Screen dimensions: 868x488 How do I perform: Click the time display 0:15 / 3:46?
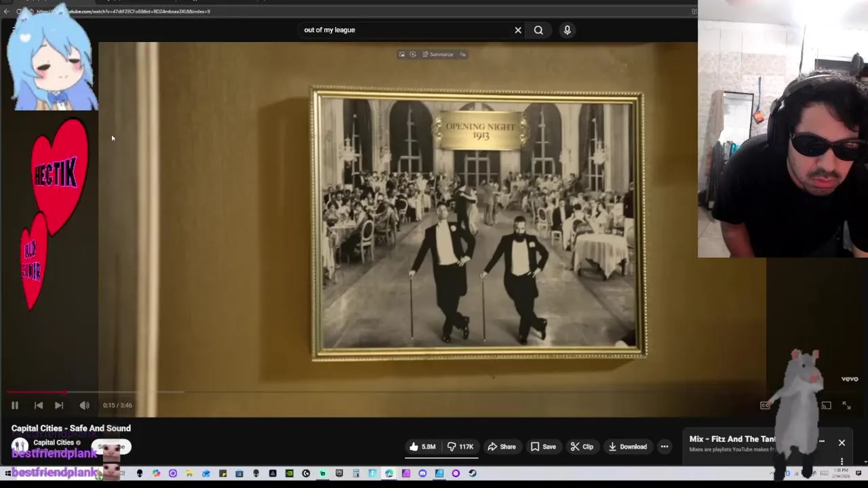point(117,405)
